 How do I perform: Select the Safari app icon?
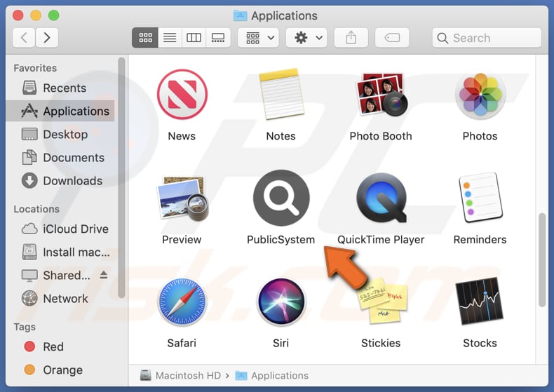click(182, 302)
